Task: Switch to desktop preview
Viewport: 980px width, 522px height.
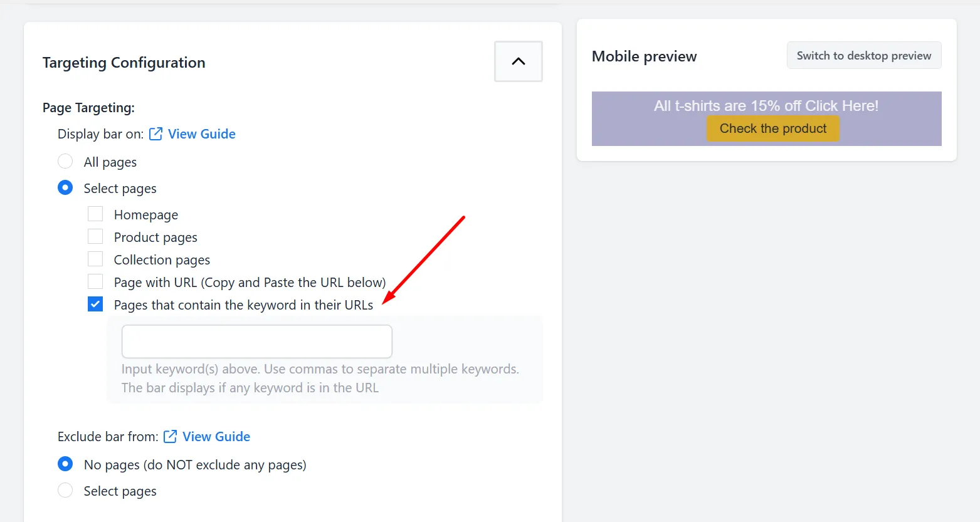Action: [864, 56]
